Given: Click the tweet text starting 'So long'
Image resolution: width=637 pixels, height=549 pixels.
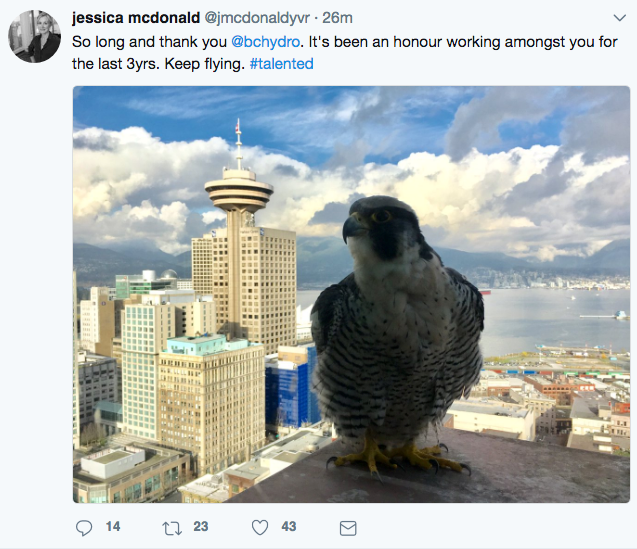Looking at the screenshot, I should (344, 53).
